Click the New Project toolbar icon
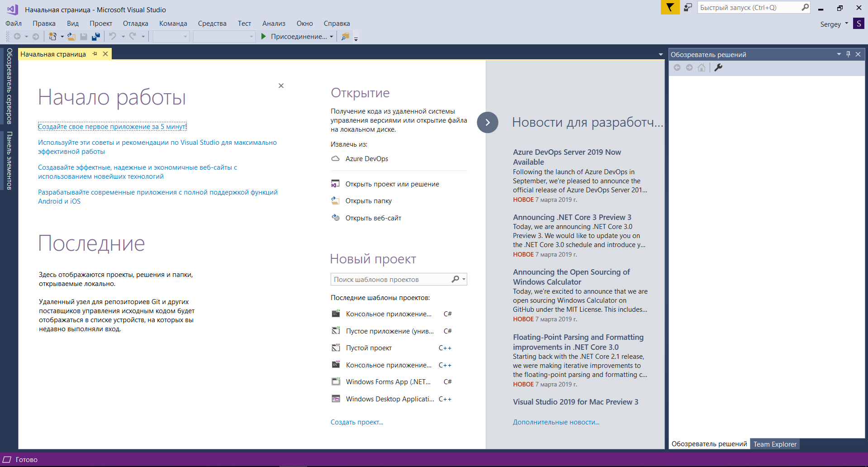The width and height of the screenshot is (868, 467). tap(53, 36)
